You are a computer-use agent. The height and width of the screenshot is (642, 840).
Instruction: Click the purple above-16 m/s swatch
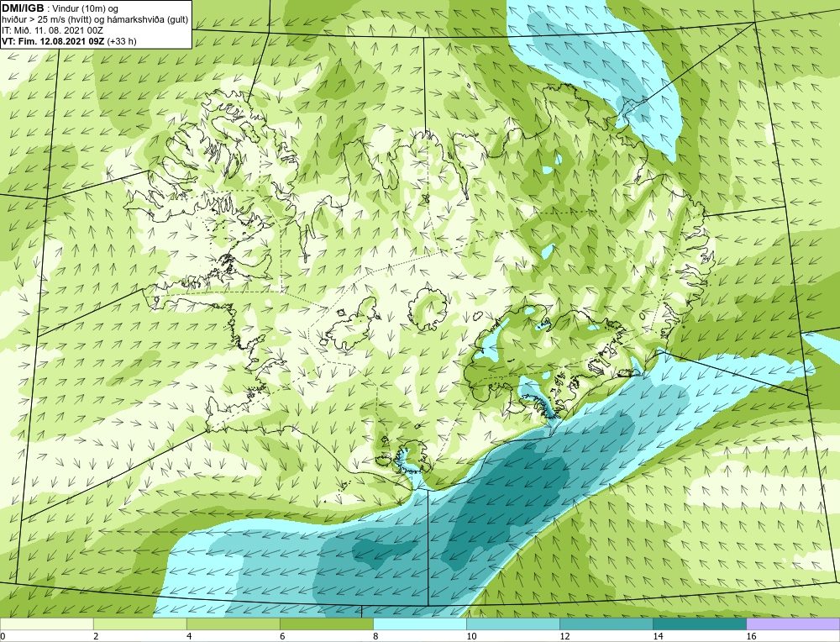pyautogui.click(x=793, y=624)
